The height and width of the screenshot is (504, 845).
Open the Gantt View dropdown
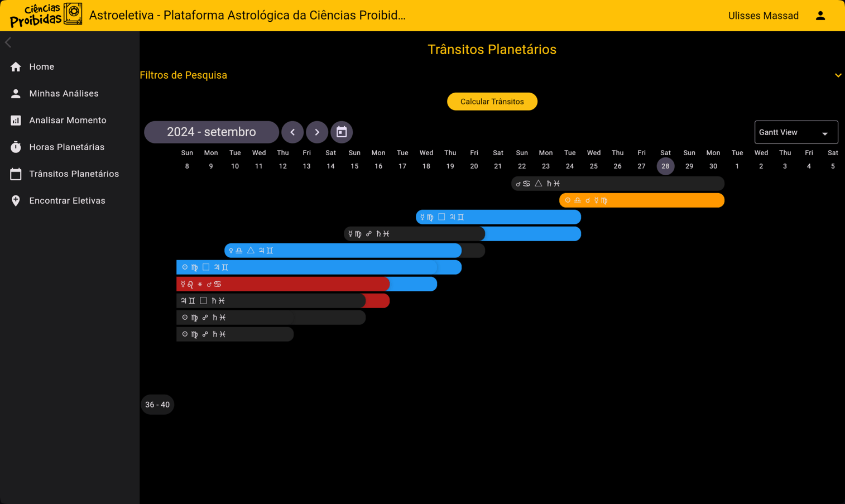(795, 132)
